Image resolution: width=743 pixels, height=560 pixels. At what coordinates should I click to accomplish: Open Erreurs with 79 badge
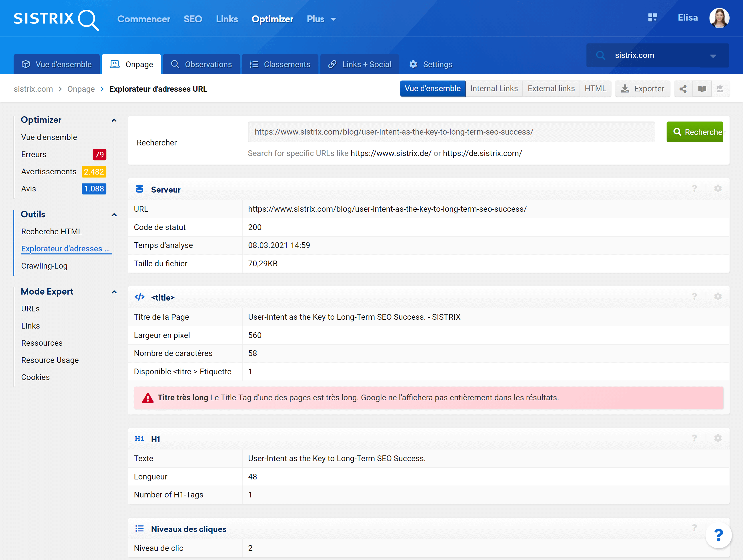63,155
